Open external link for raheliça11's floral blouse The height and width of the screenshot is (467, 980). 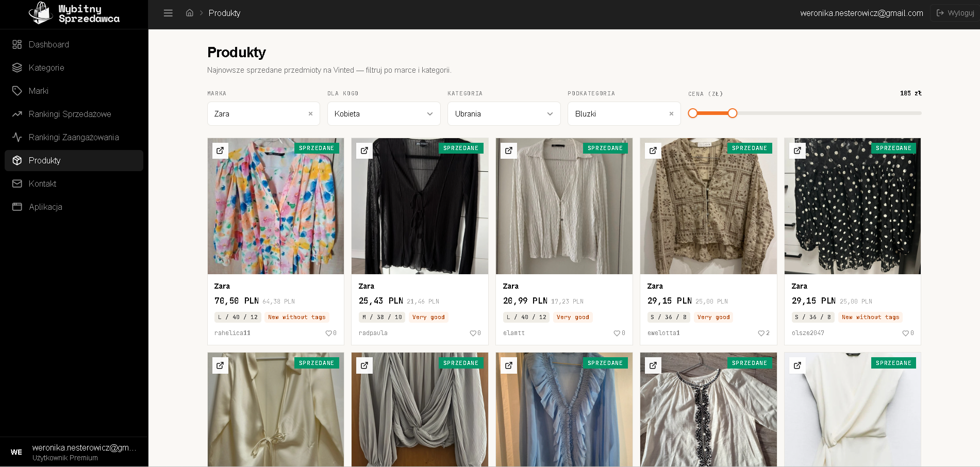coord(220,151)
